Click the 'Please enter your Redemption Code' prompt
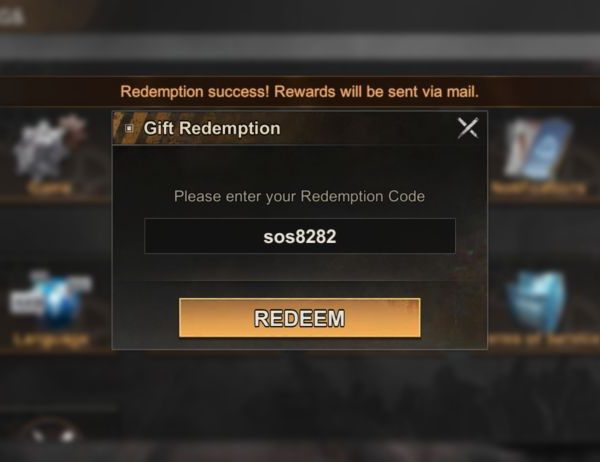The image size is (600, 462). point(299,196)
